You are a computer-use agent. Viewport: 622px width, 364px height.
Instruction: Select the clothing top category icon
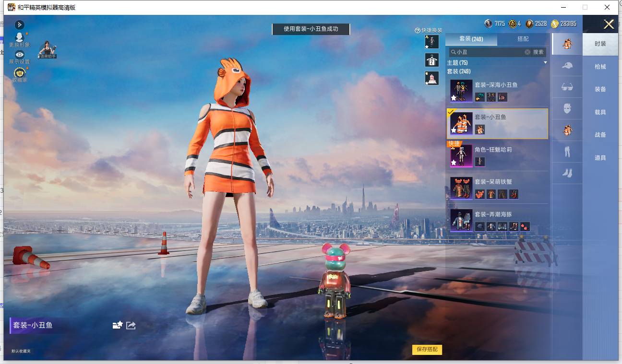567,130
